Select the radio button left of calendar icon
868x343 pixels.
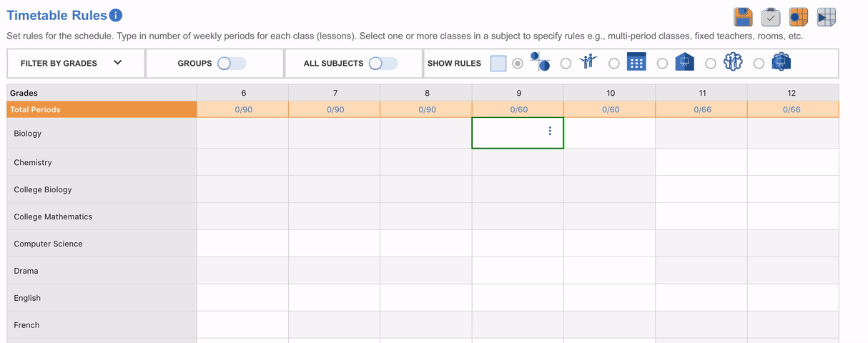(x=614, y=64)
